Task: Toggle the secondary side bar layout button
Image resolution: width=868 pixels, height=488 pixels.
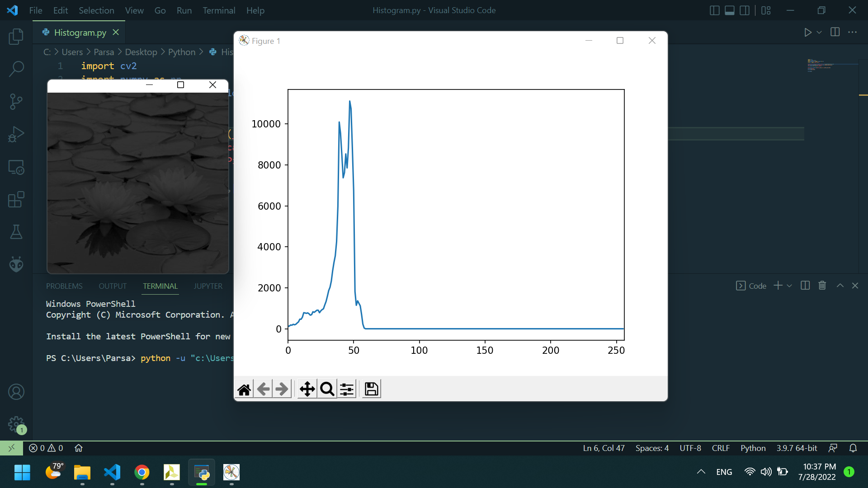Action: click(745, 10)
